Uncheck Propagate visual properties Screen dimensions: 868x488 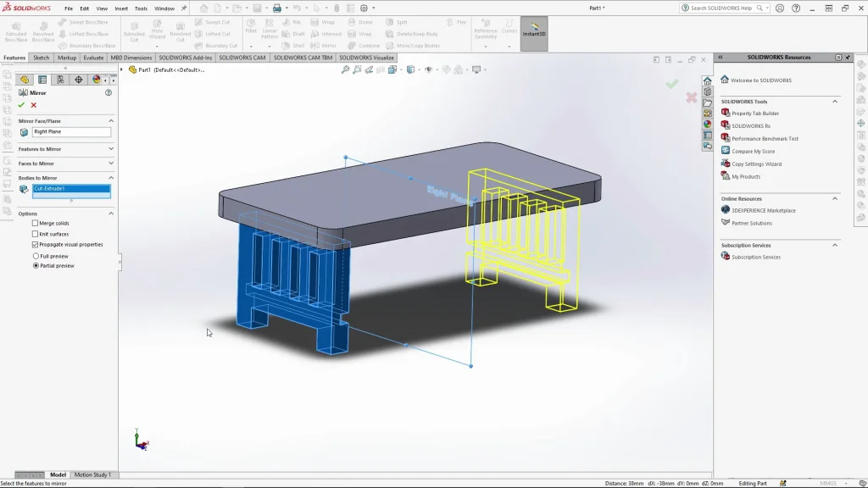[x=36, y=244]
